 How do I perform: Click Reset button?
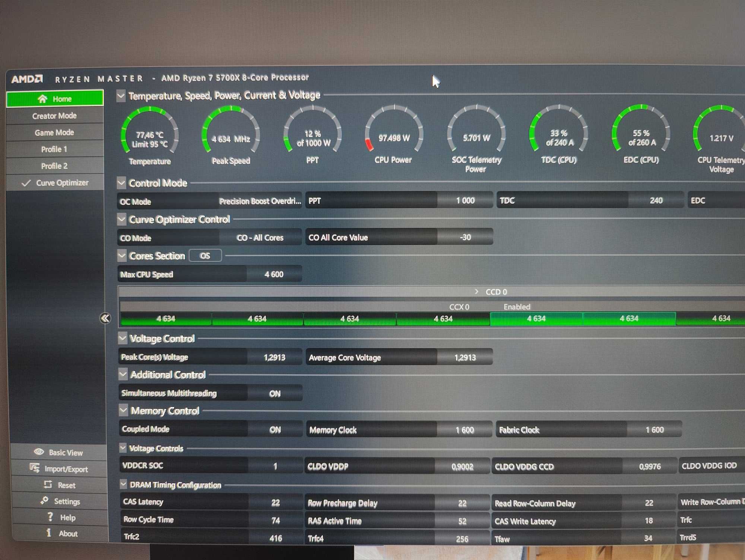[x=60, y=485]
